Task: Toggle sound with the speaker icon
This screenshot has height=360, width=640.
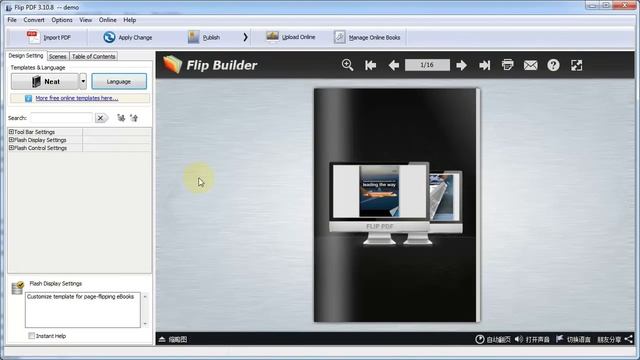Action: pos(519,339)
